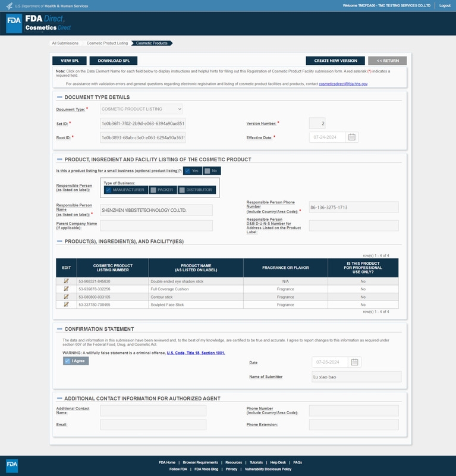
Task: Open the confirmation Date calendar icon
Action: [354, 362]
